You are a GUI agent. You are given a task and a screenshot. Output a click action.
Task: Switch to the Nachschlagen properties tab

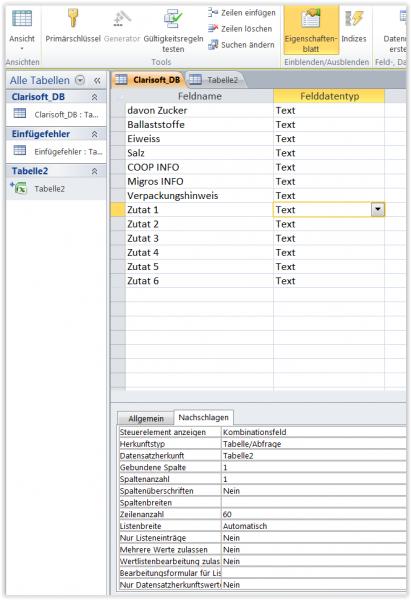[x=203, y=417]
